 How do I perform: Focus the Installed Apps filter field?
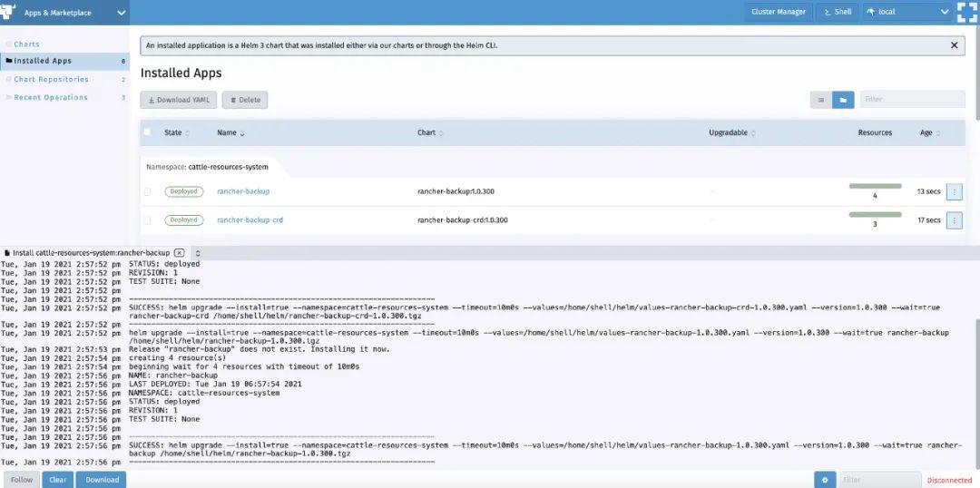[913, 100]
